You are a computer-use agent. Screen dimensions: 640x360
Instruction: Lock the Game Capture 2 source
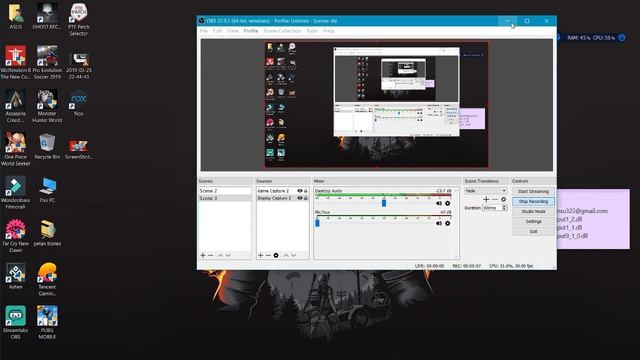tap(306, 191)
